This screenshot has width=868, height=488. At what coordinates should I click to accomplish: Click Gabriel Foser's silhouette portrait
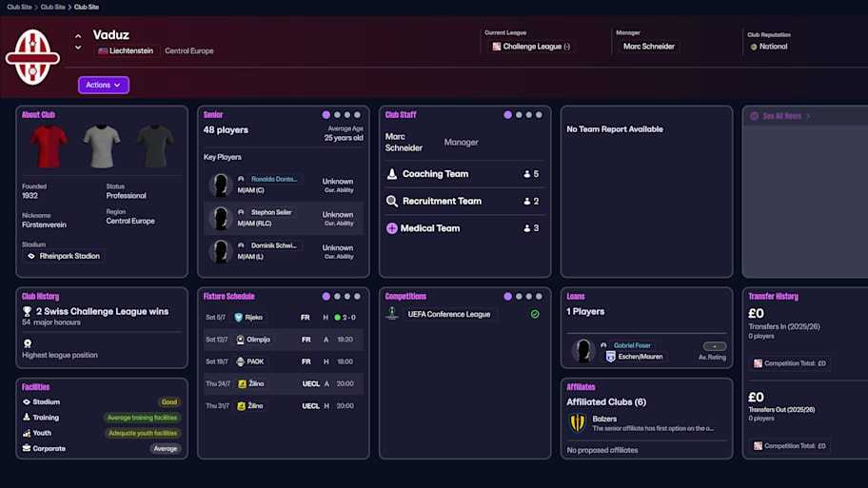click(582, 351)
